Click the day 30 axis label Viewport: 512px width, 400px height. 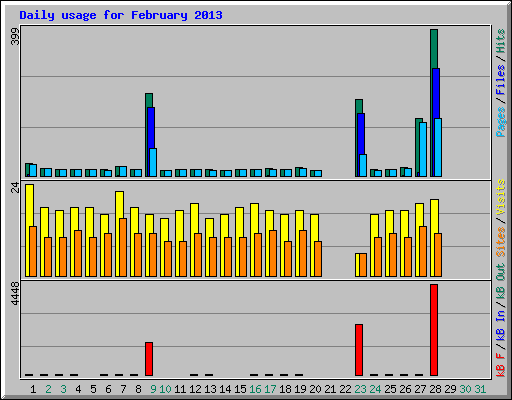[x=465, y=389]
